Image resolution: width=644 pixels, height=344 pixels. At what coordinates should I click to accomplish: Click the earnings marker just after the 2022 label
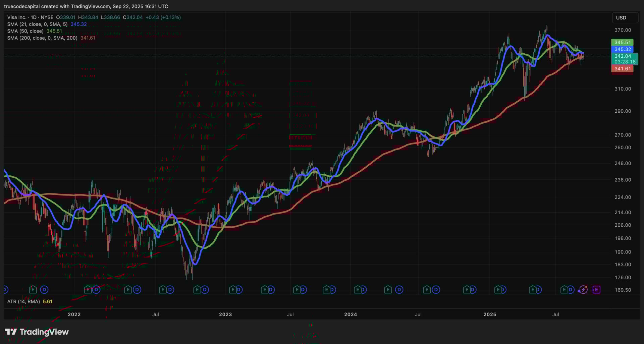[88, 289]
